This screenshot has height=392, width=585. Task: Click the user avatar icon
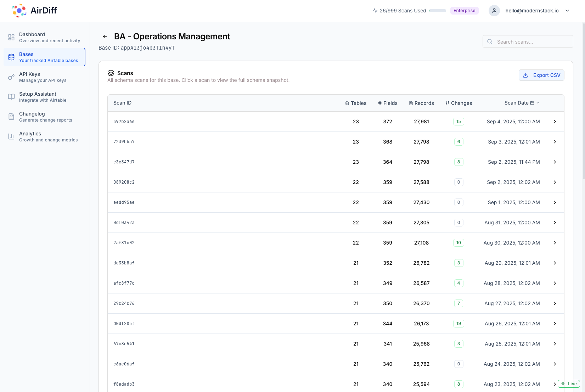point(494,11)
